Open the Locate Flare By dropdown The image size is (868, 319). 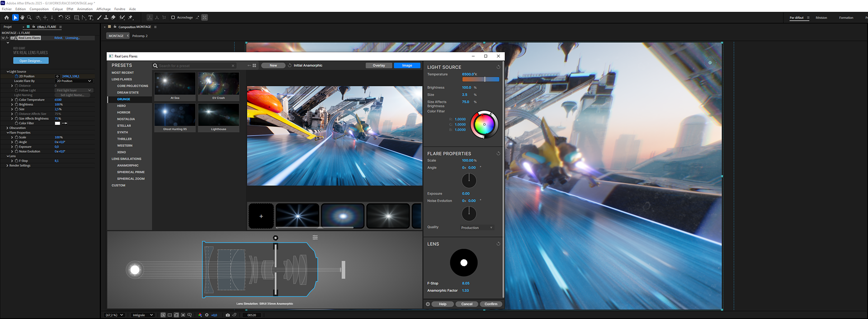tap(74, 81)
